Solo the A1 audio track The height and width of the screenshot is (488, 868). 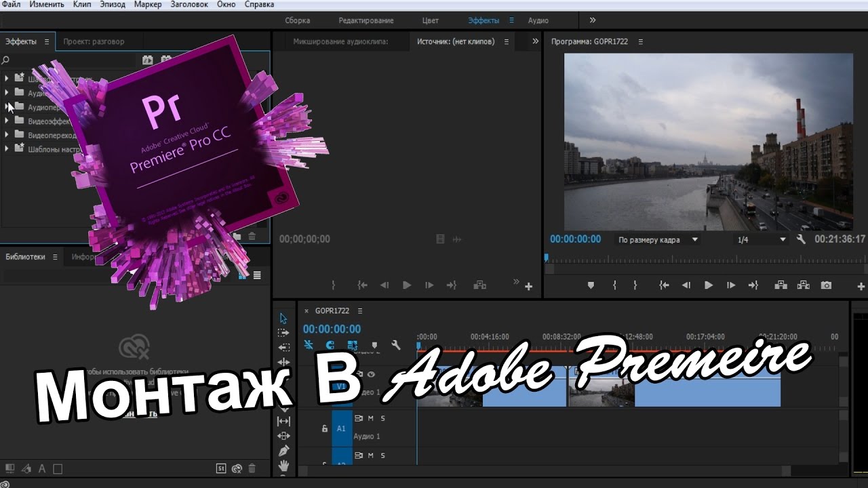(x=383, y=418)
